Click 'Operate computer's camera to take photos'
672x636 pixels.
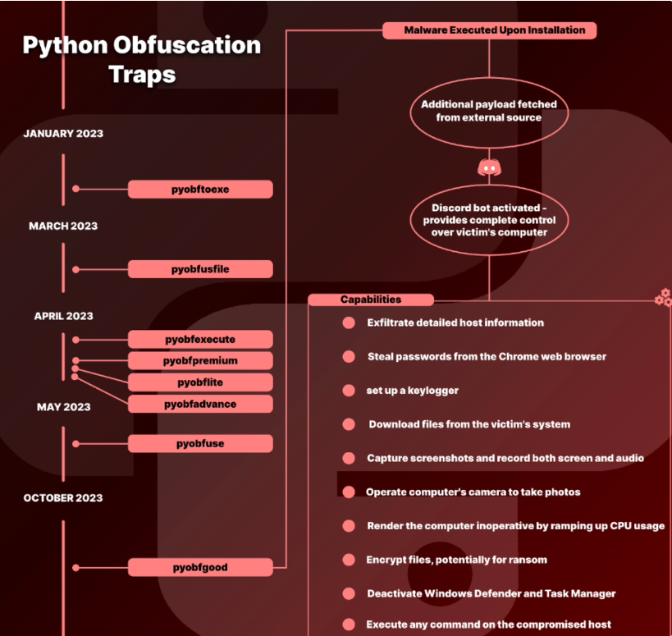473,492
